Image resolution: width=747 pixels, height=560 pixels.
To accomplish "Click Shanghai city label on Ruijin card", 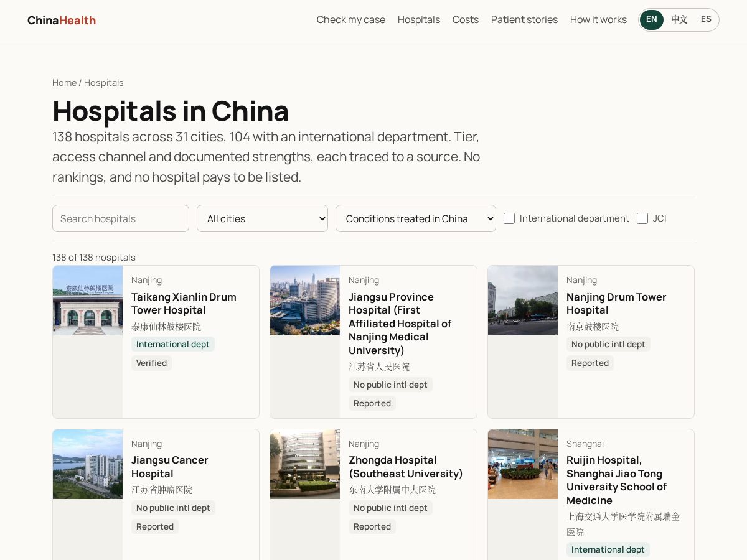I will [585, 444].
